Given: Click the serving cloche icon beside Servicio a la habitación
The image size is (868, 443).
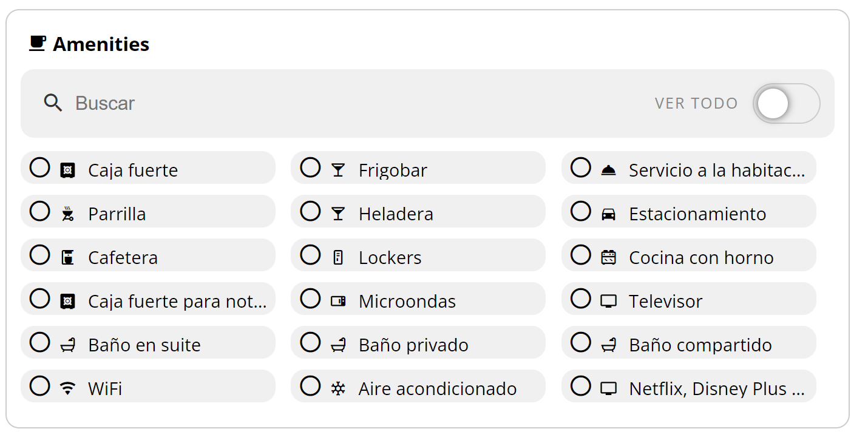Looking at the screenshot, I should 608,169.
